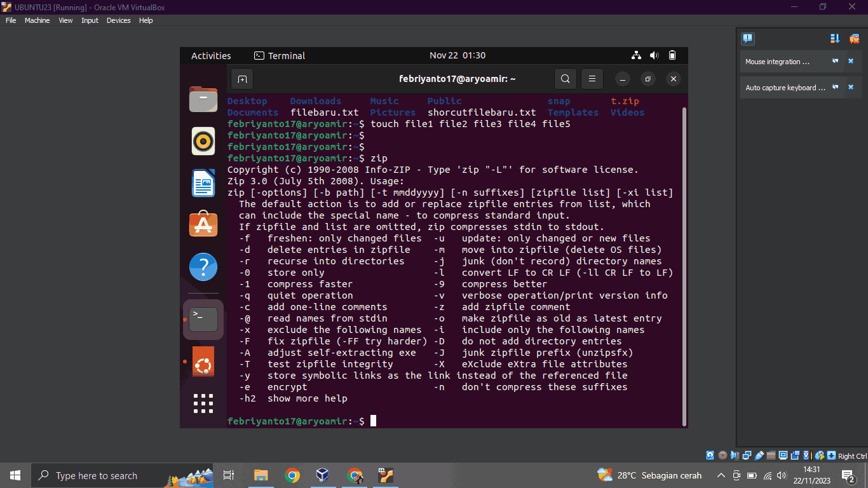This screenshot has width=868, height=488.
Task: Click the Downloads directory name in terminal
Action: tap(316, 101)
